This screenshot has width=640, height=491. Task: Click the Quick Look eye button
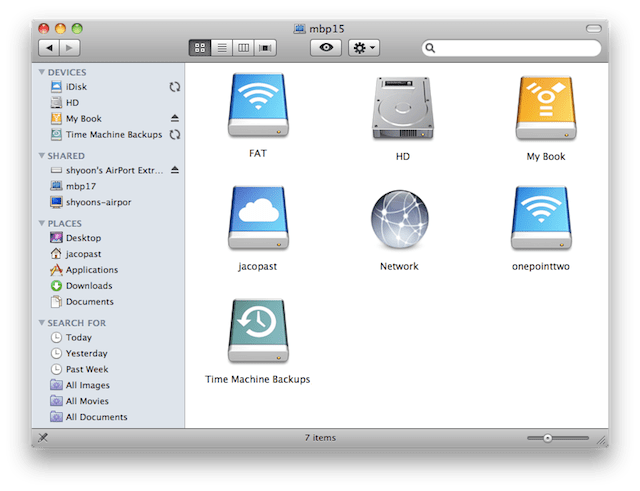click(325, 48)
